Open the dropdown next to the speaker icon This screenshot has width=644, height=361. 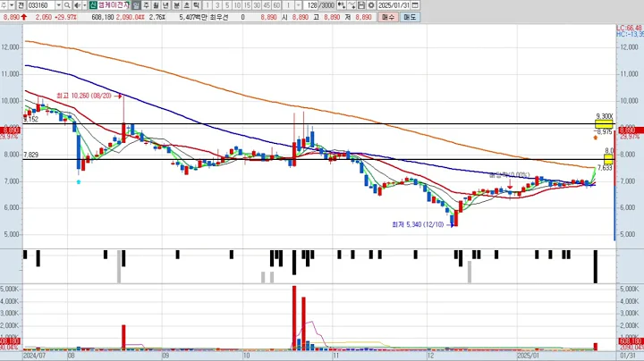[x=84, y=5]
